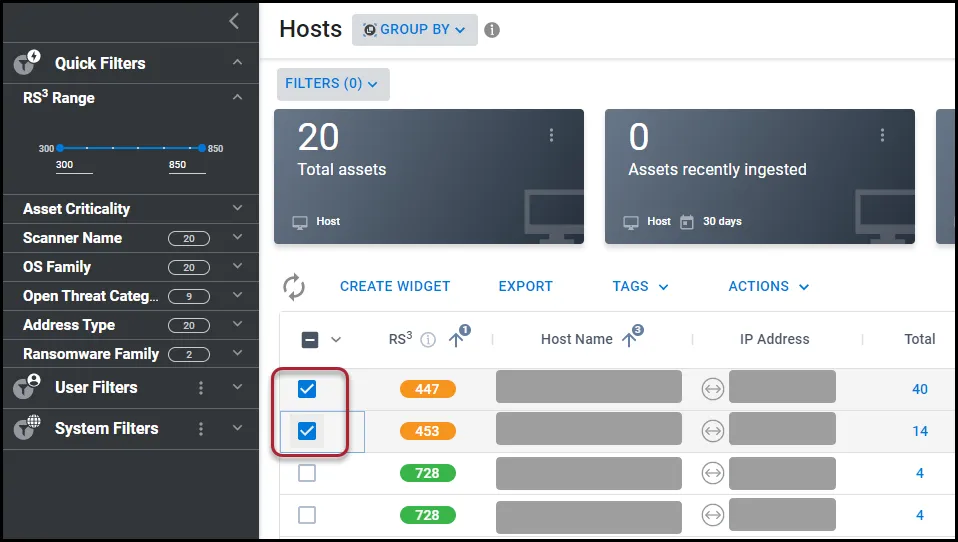Click the Total assets card
958x542 pixels.
(x=429, y=177)
